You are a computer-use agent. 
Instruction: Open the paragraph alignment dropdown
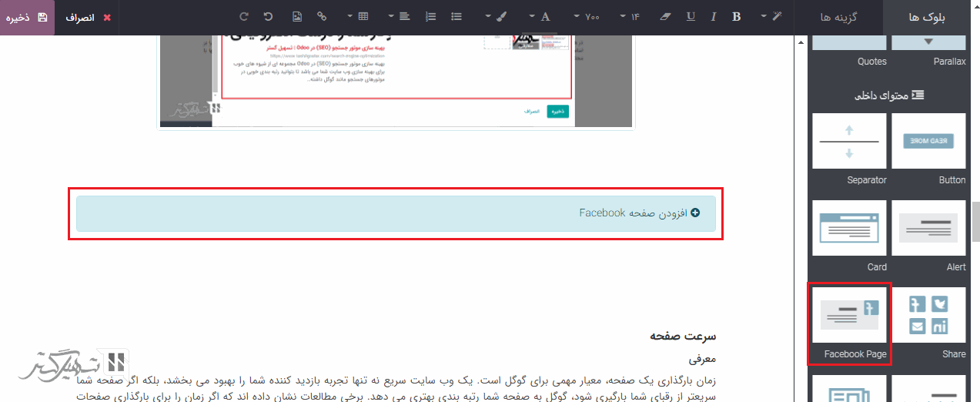coord(400,16)
